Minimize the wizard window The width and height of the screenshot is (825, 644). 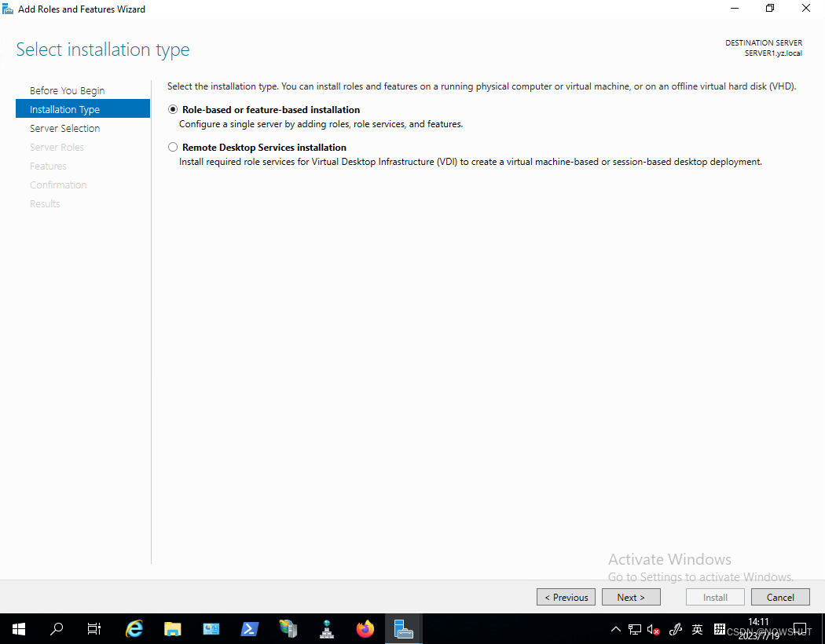(x=735, y=9)
